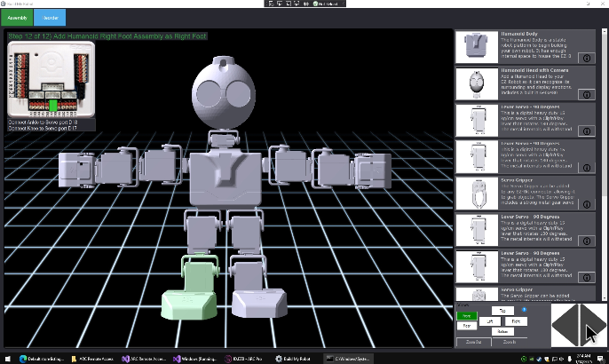The height and width of the screenshot is (364, 609).
Task: Open the ARC Remote Access folder taskbar item
Action: (x=92, y=359)
